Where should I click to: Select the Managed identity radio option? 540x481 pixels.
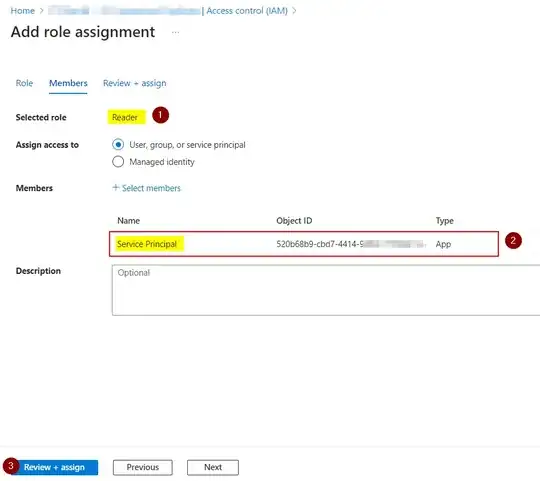(x=118, y=161)
